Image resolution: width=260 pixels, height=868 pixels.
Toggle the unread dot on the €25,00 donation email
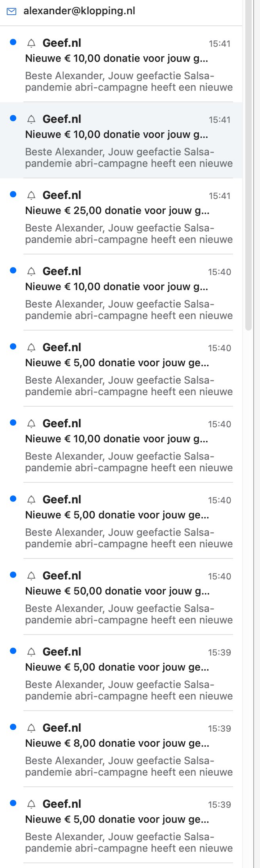[x=13, y=194]
